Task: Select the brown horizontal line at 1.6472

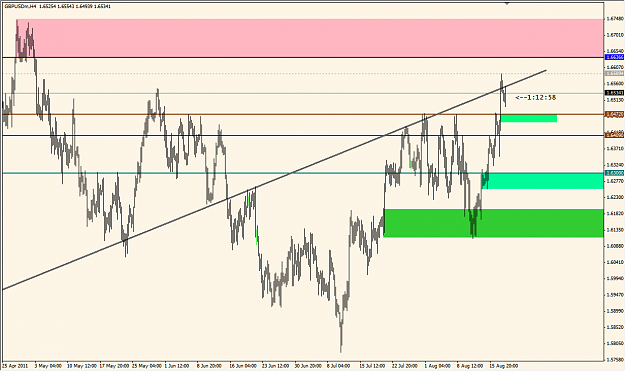Action: [x=303, y=114]
